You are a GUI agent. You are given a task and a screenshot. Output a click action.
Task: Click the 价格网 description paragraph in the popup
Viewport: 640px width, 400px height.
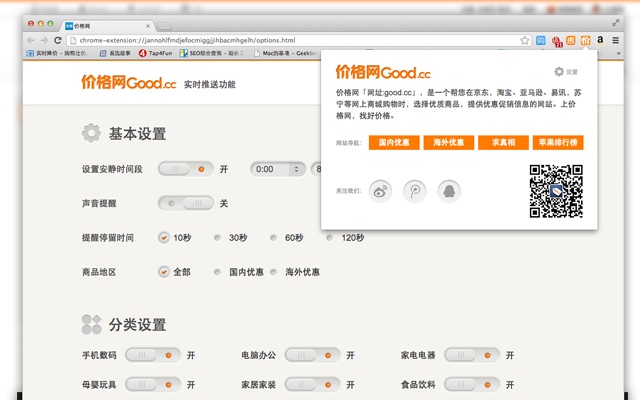[459, 104]
